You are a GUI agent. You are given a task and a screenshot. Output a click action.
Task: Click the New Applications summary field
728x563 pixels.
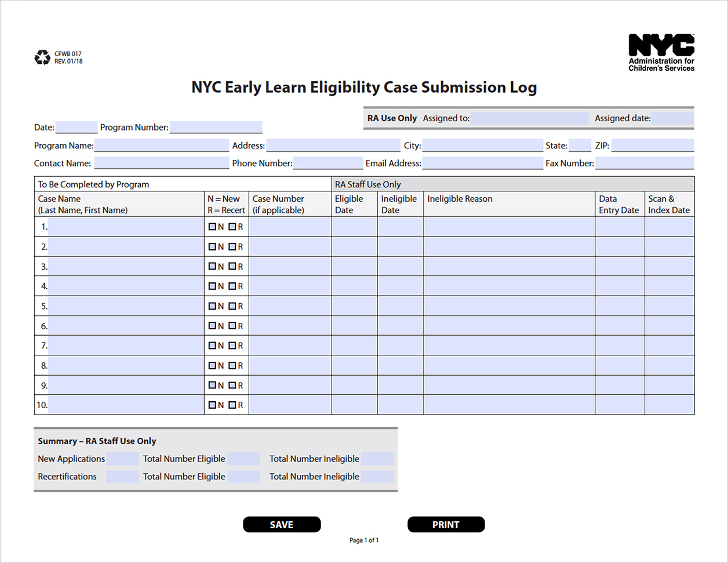(123, 459)
